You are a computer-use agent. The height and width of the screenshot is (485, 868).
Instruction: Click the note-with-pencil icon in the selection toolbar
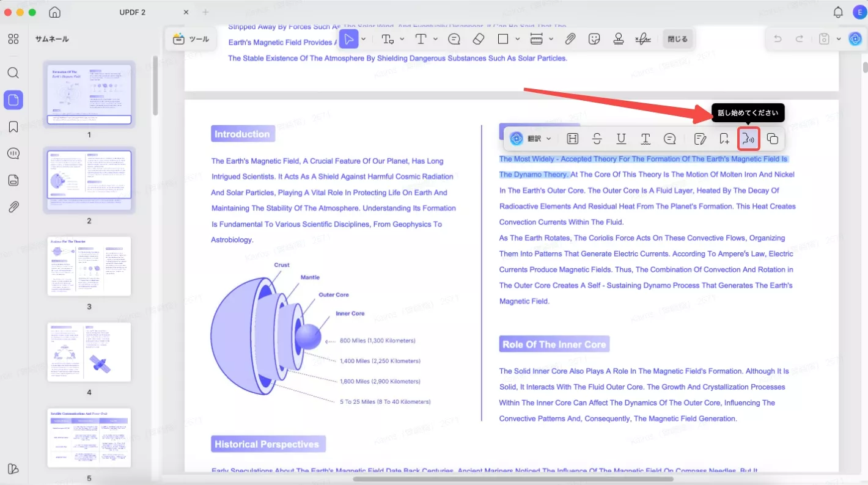(701, 139)
